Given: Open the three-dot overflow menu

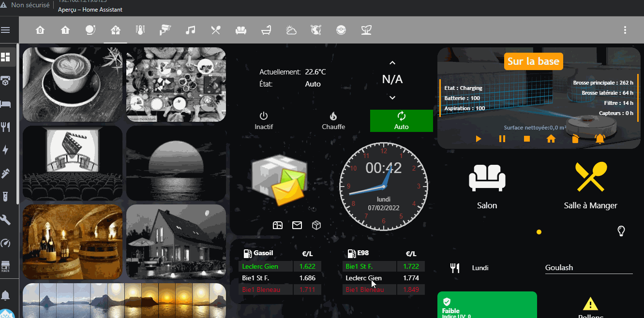Looking at the screenshot, I should coord(625,30).
